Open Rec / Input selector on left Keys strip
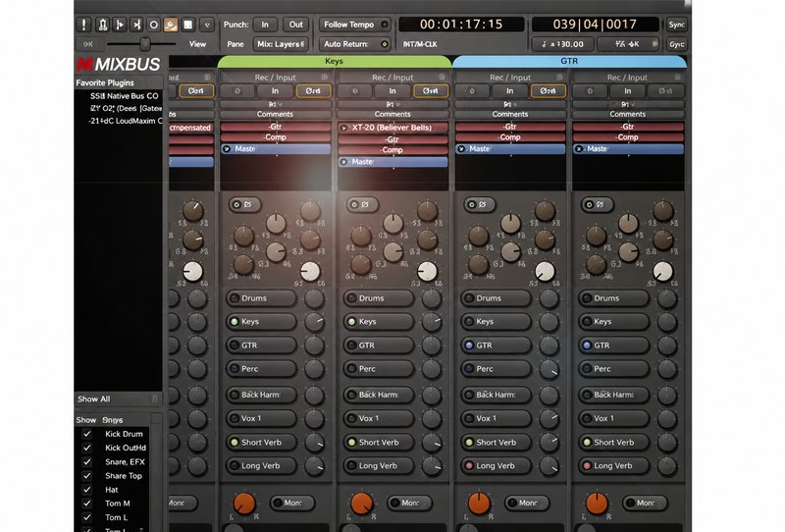The image size is (785, 532). coord(275,78)
